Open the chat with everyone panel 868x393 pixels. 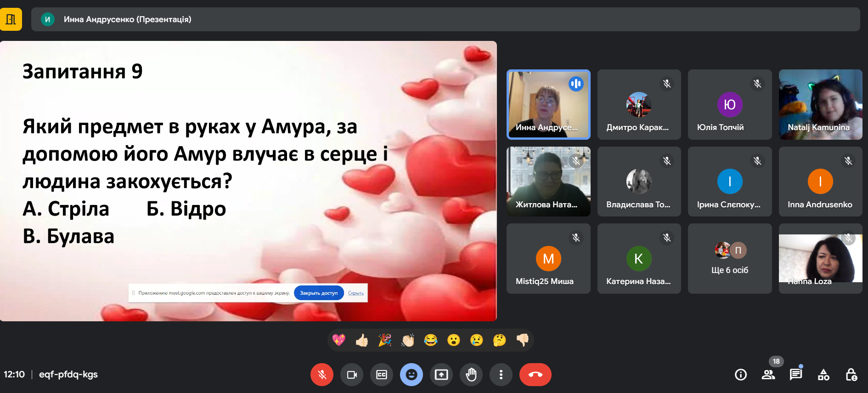796,375
